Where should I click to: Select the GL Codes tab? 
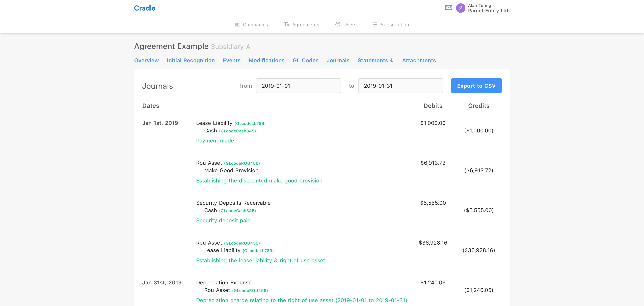[306, 60]
